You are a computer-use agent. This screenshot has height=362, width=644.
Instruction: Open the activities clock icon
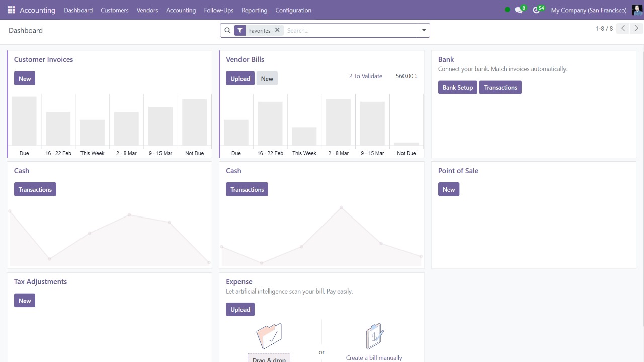[x=536, y=10]
